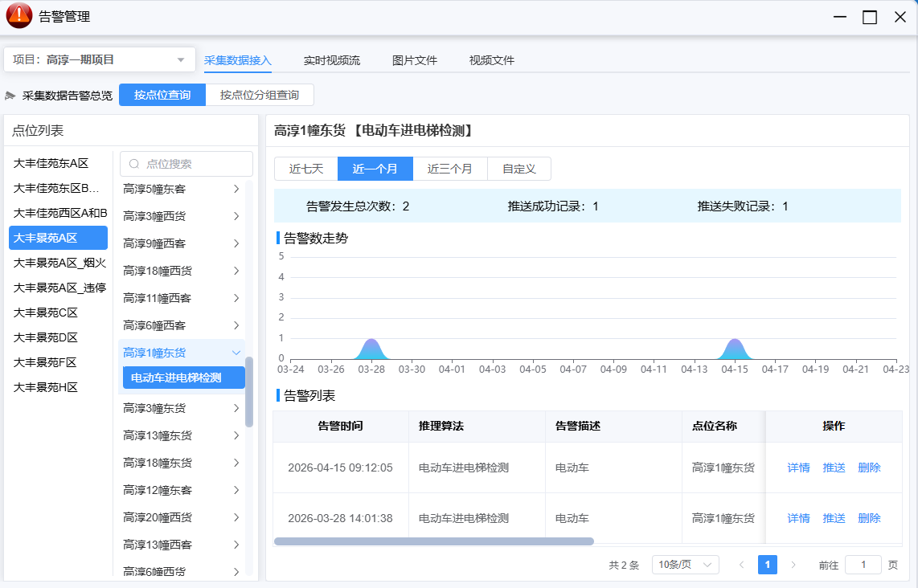Screen dimensions: 918x588
Task: Switch to 实时视频流 tab
Action: pos(332,60)
